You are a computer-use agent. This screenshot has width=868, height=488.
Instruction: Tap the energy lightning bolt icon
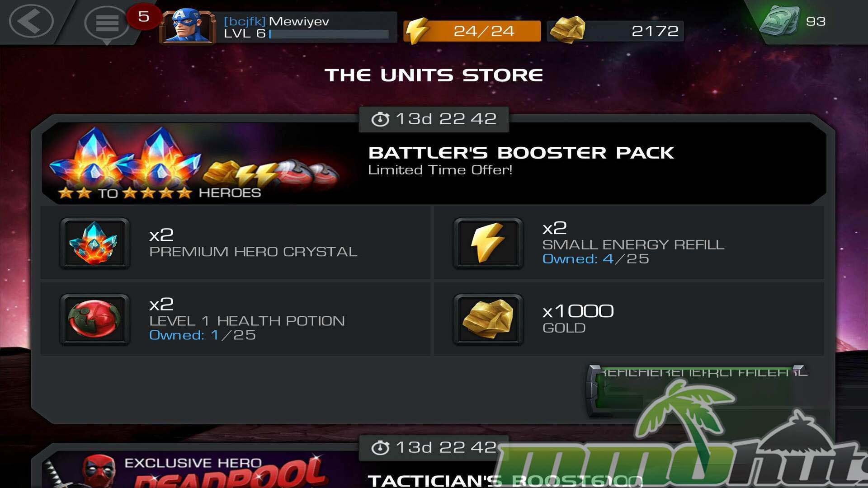point(416,31)
